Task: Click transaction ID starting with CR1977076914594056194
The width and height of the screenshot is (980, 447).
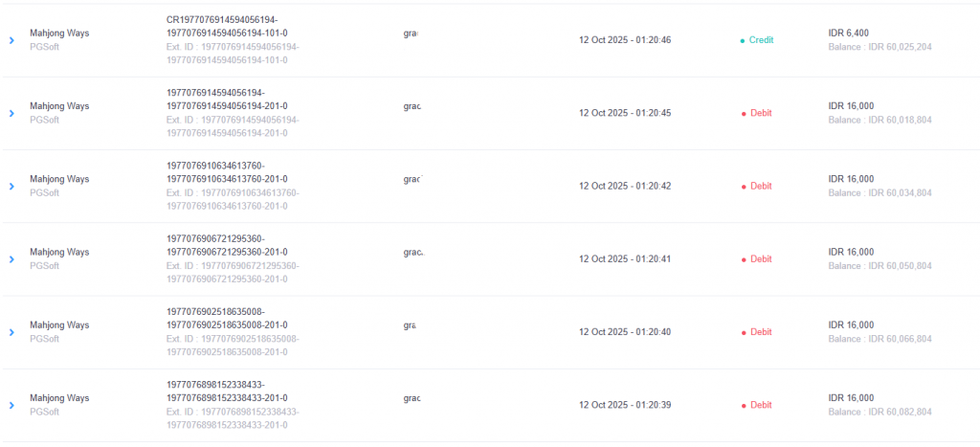Action: pos(228,26)
